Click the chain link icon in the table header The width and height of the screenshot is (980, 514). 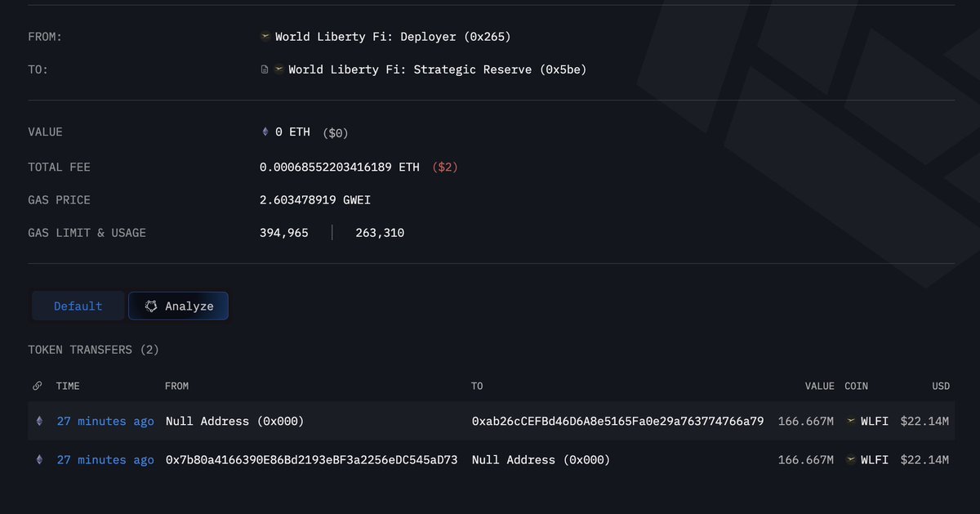coord(38,386)
